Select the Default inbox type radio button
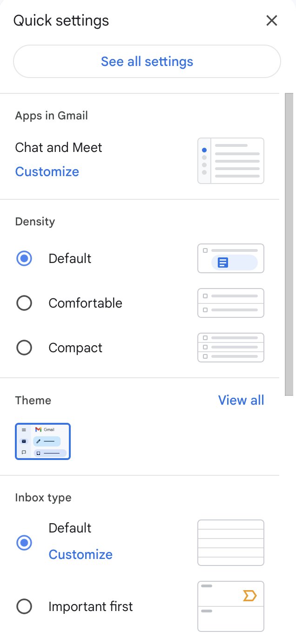This screenshot has width=296, height=644. click(24, 542)
